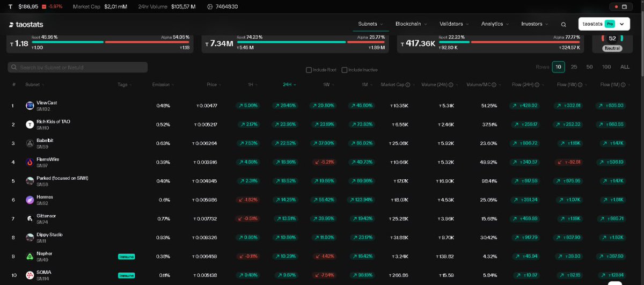The image size is (644, 285).
Task: Sort by the Price column
Action: tap(214, 85)
